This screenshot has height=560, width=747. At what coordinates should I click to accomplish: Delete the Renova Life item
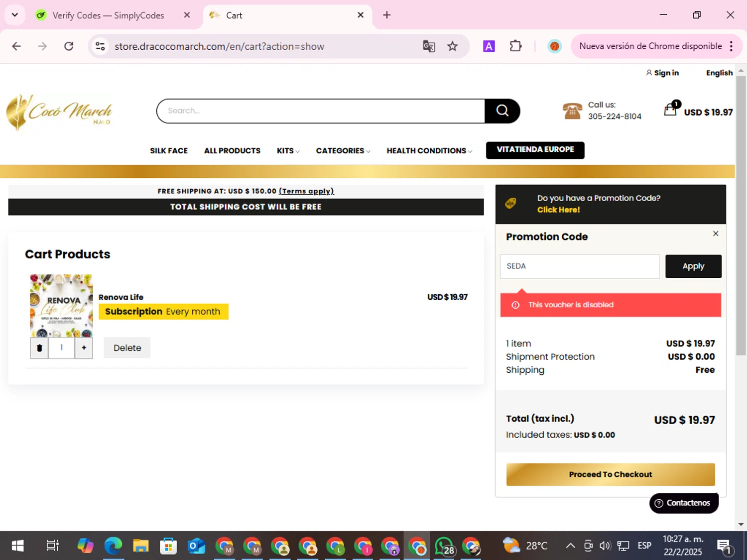[127, 348]
